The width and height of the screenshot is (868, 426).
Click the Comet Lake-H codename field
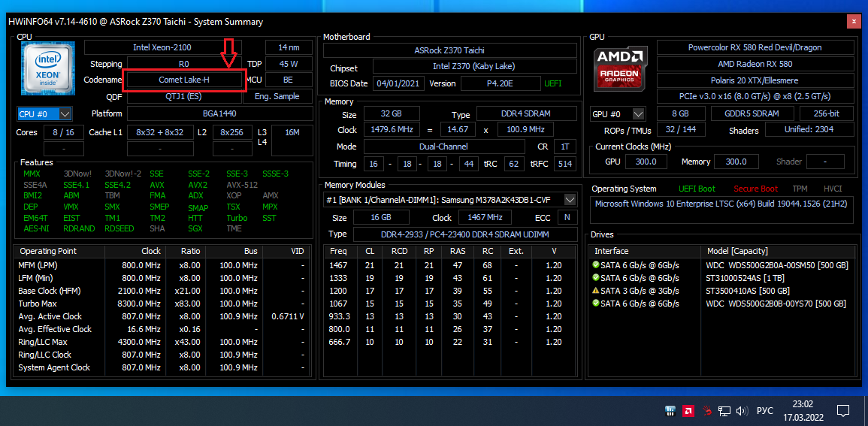pyautogui.click(x=184, y=80)
